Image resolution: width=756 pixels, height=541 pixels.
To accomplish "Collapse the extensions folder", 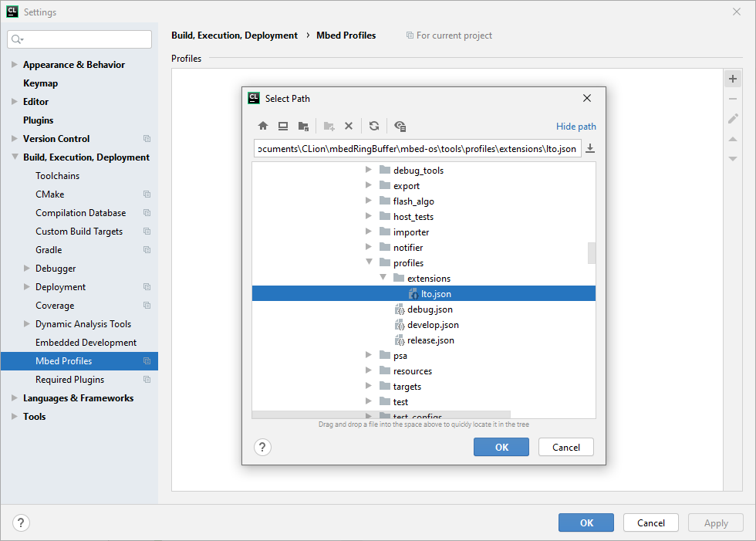I will click(383, 277).
